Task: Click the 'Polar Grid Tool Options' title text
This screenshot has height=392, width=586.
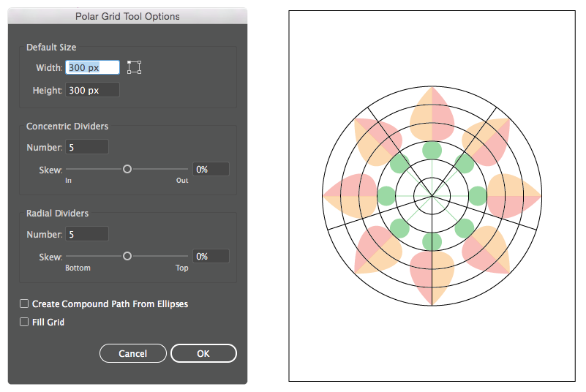Action: coord(127,16)
